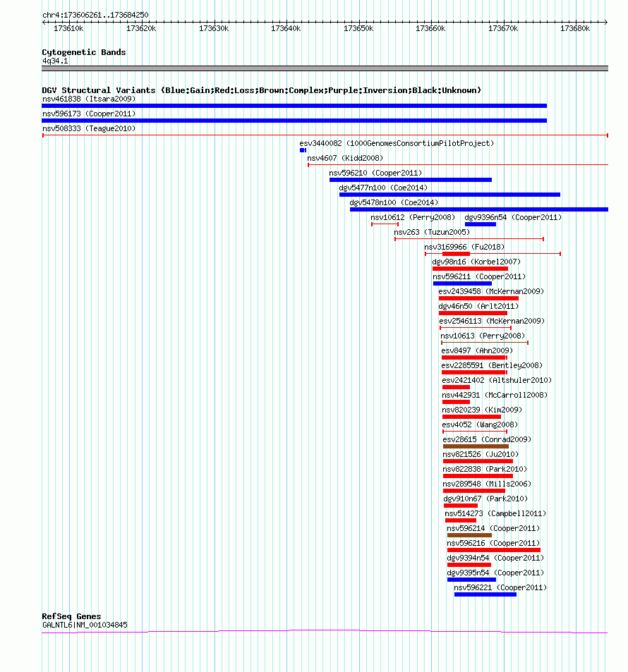The height and width of the screenshot is (672, 628).
Task: Select dgv46n50 (Arlt2011) variant
Action: (478, 307)
